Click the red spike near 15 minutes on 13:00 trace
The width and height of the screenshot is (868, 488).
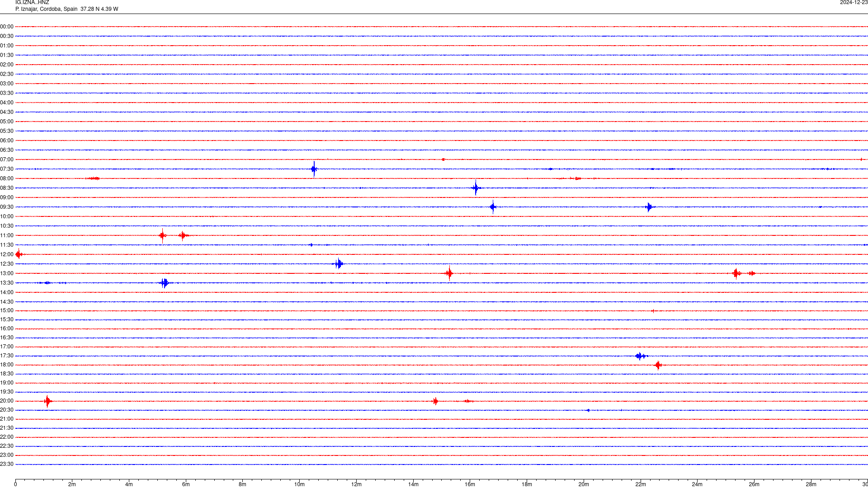[449, 273]
